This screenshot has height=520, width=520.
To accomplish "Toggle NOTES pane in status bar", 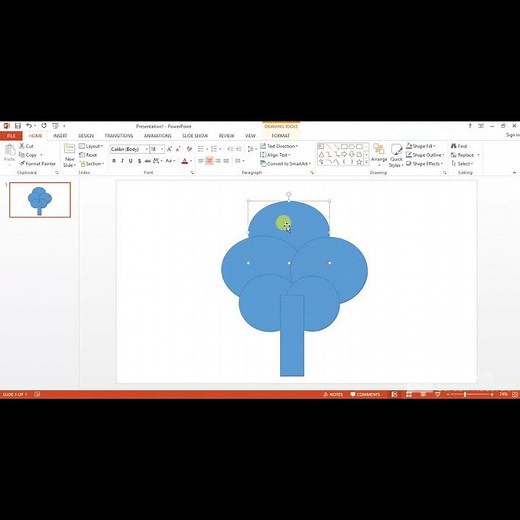I will [333, 394].
